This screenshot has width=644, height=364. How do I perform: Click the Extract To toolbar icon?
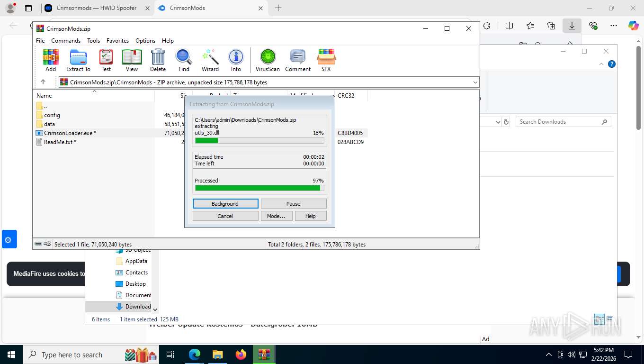click(78, 60)
